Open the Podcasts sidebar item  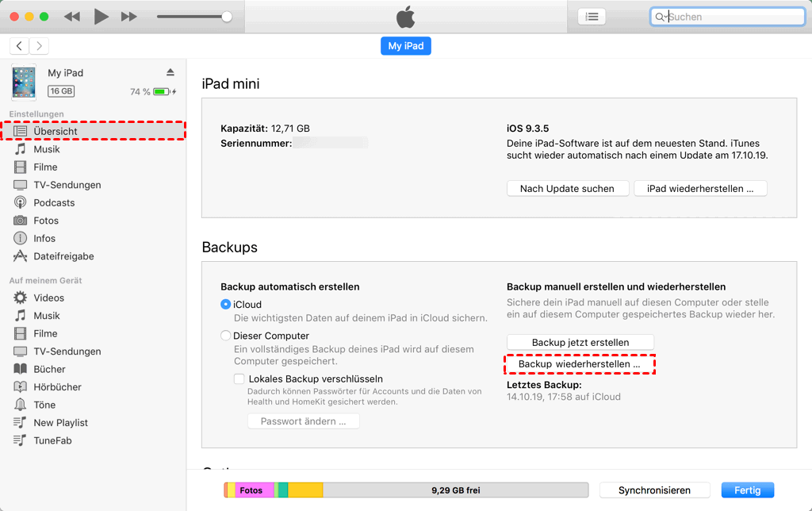(x=54, y=202)
